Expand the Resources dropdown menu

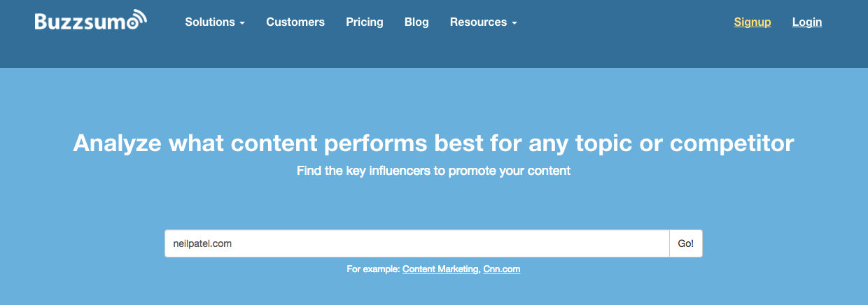(x=484, y=22)
